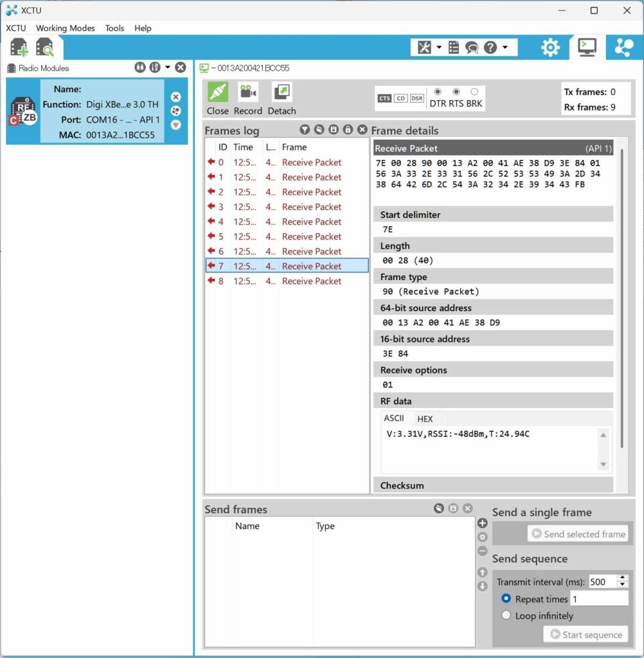Select Loop infinitely option

tap(506, 615)
